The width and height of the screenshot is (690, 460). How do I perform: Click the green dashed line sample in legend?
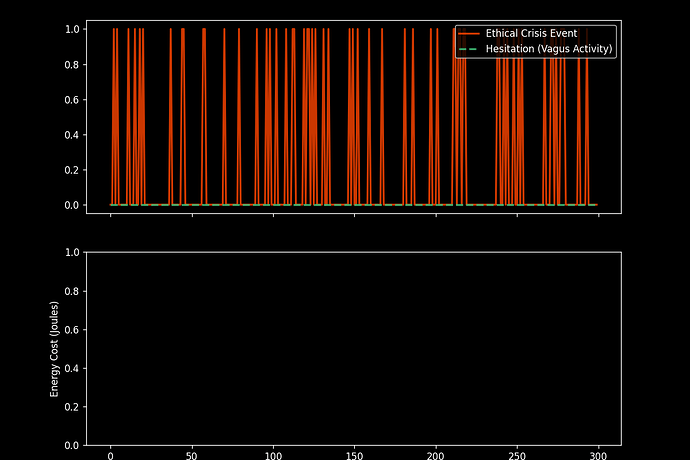pos(470,48)
